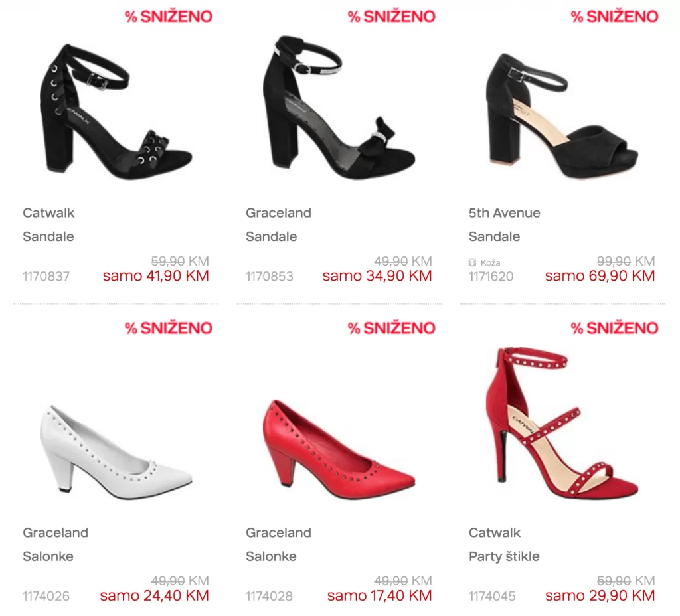Select article number 1174026
Screen dimensions: 680x616
coord(46,596)
